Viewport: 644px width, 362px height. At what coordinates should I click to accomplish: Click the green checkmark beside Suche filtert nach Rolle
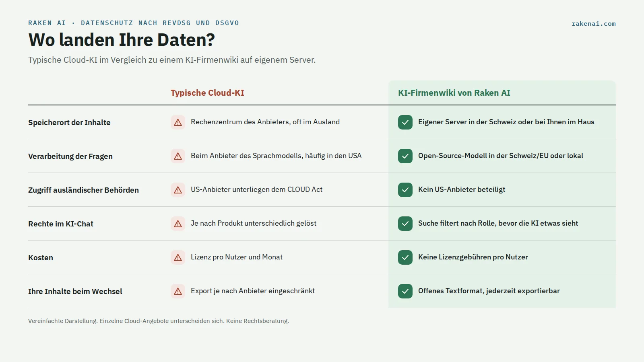[405, 224]
